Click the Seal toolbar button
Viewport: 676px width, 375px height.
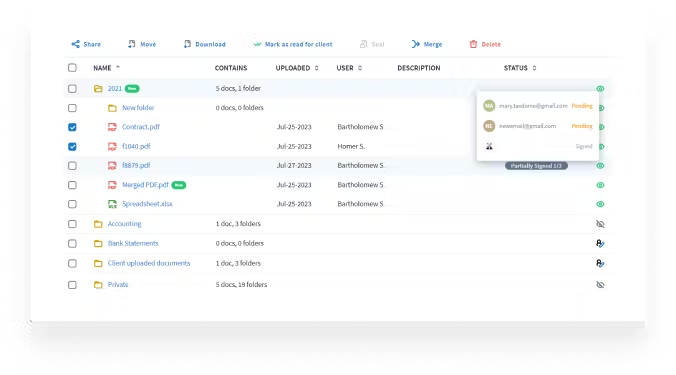[372, 44]
